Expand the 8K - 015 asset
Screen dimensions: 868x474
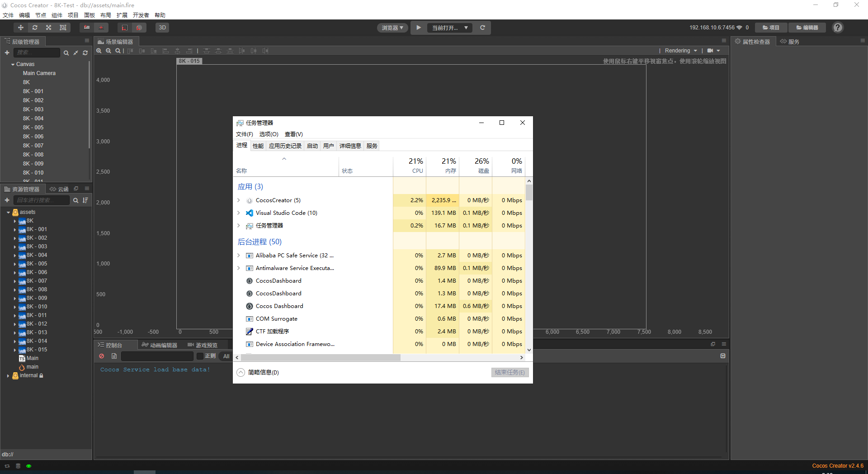(x=15, y=350)
